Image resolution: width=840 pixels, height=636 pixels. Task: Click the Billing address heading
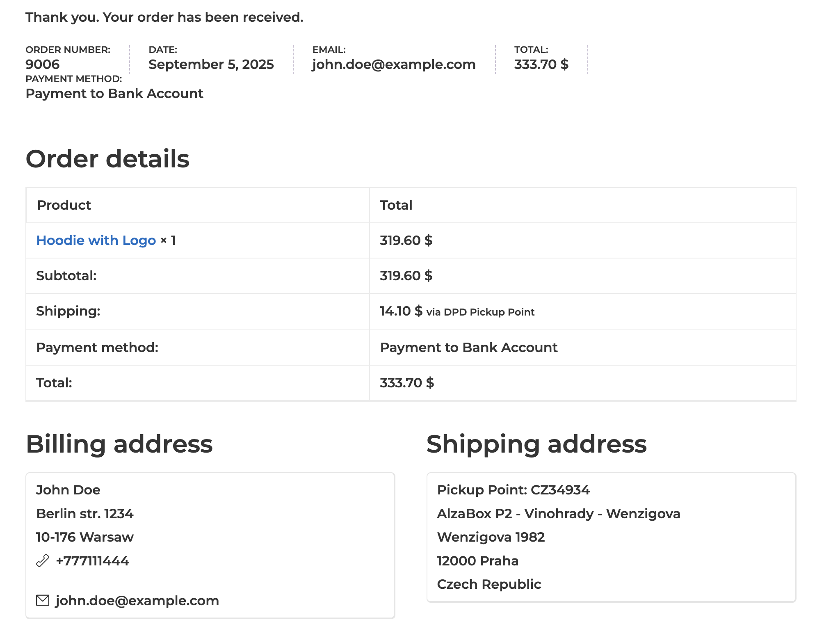tap(119, 444)
